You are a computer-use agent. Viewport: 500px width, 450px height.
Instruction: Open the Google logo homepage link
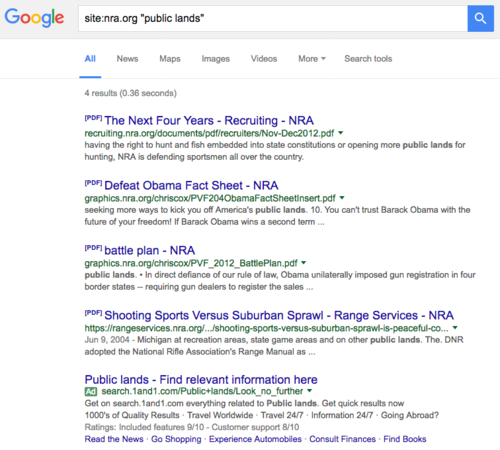click(34, 18)
